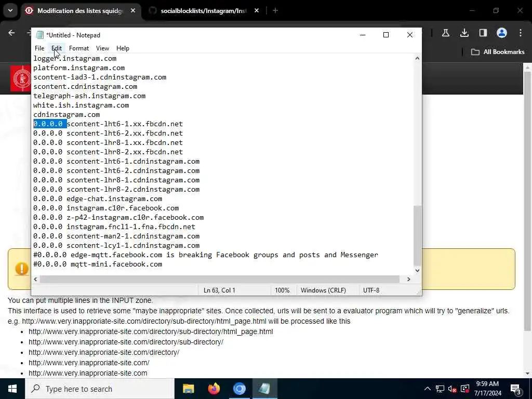
Task: Open the Chrome tab search dropdown chevron
Action: [x=10, y=10]
